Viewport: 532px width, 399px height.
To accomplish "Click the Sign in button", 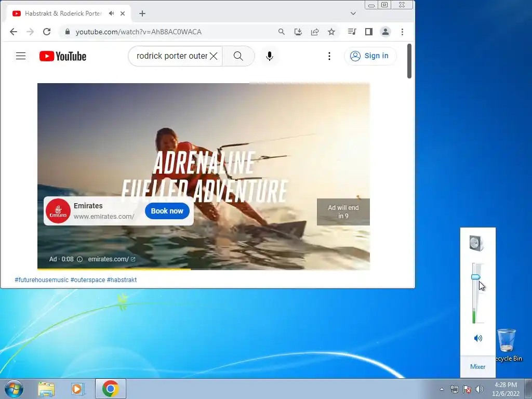I will pyautogui.click(x=370, y=56).
